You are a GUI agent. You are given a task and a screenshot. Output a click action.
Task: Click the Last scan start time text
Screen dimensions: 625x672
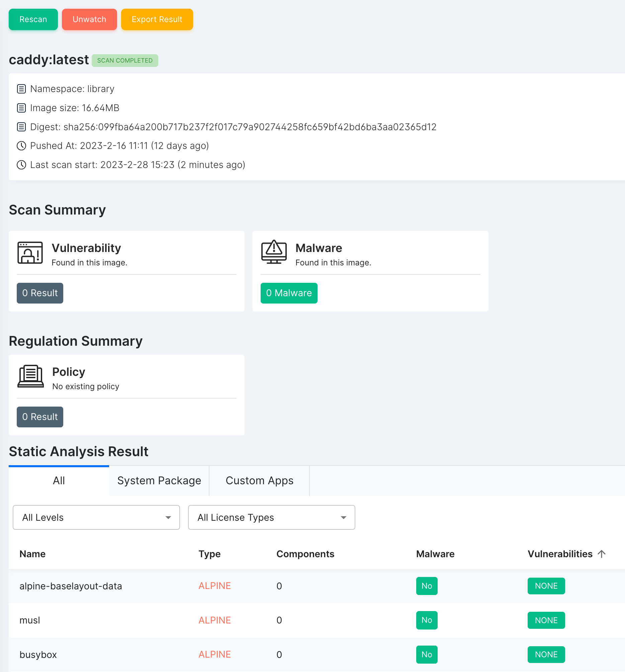pos(138,165)
